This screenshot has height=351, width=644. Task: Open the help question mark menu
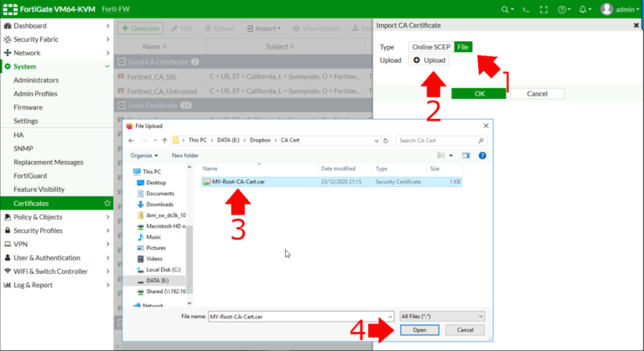coord(562,9)
